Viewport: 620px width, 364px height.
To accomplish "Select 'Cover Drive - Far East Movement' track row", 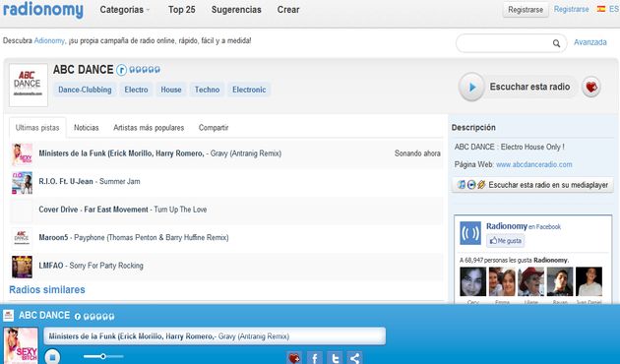I will click(226, 210).
